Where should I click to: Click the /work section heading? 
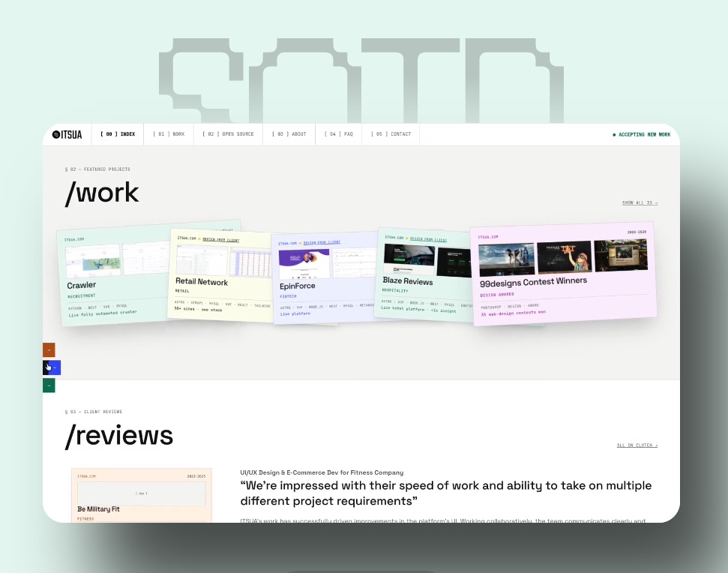click(102, 193)
